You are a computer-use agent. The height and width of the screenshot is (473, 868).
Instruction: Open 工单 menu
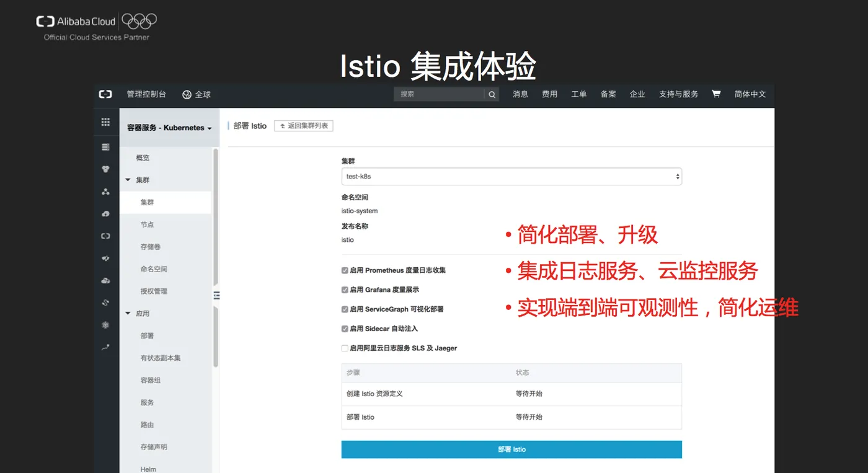578,94
